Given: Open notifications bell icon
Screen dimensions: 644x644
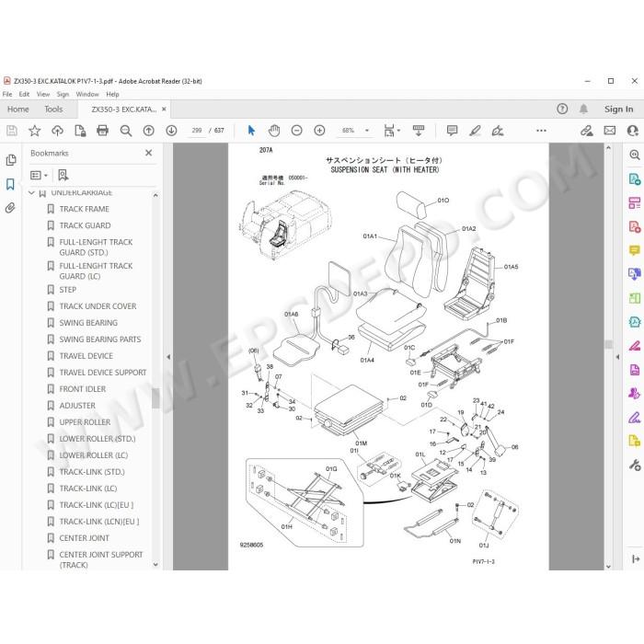Looking at the screenshot, I should click(583, 109).
